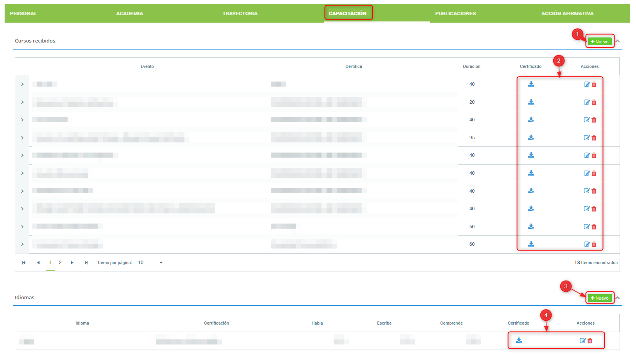Delete the first course row
The width and height of the screenshot is (636, 364).
(594, 84)
